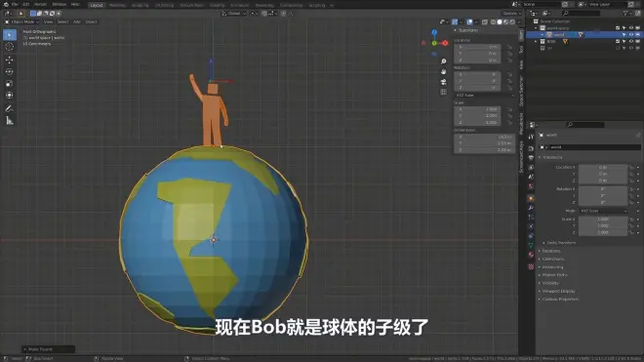Click the Blender logo menu icon
Viewport: 644px width, 362px height.
tap(6, 4)
